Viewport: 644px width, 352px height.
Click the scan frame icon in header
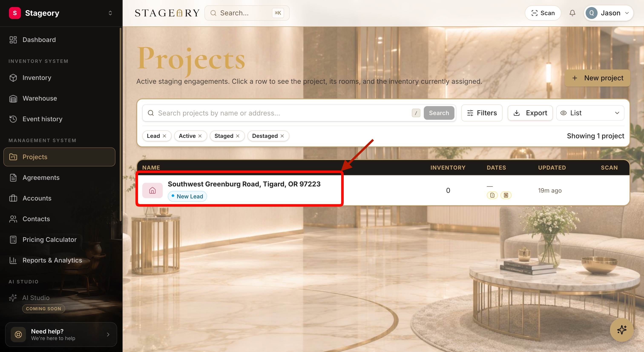coord(535,13)
